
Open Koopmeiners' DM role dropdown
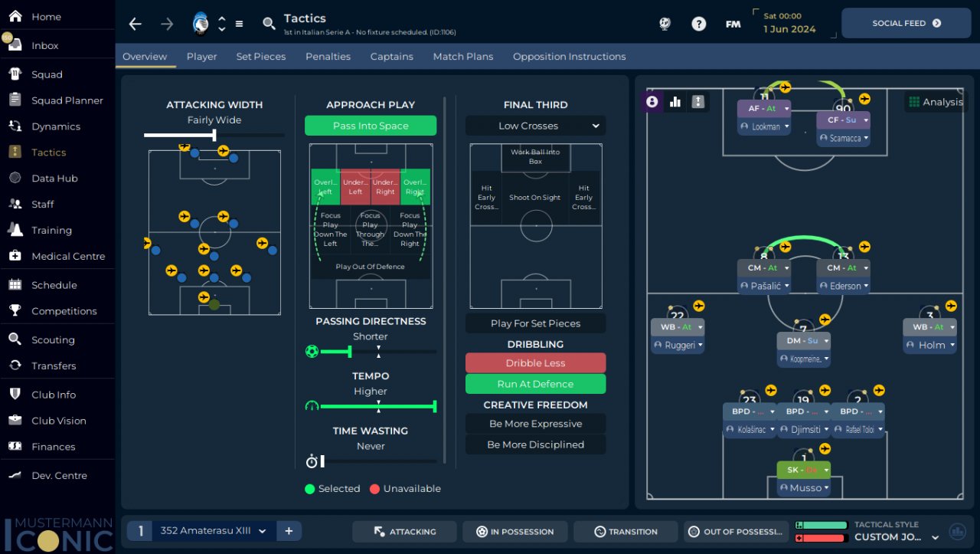tap(804, 340)
